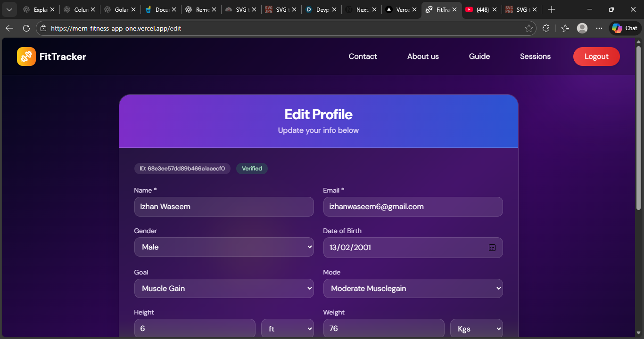Open the favorites list icon in toolbar
The height and width of the screenshot is (339, 644).
tap(565, 28)
